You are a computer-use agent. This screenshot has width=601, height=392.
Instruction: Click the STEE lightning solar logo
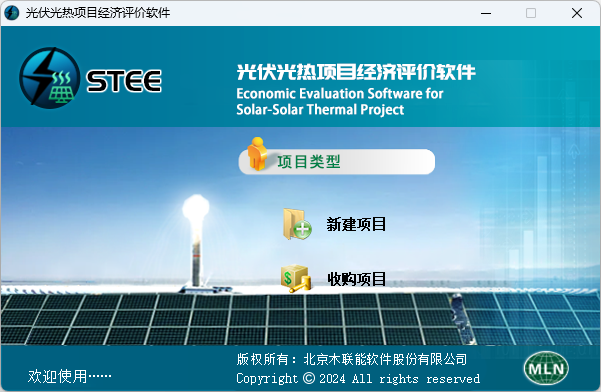(x=50, y=78)
